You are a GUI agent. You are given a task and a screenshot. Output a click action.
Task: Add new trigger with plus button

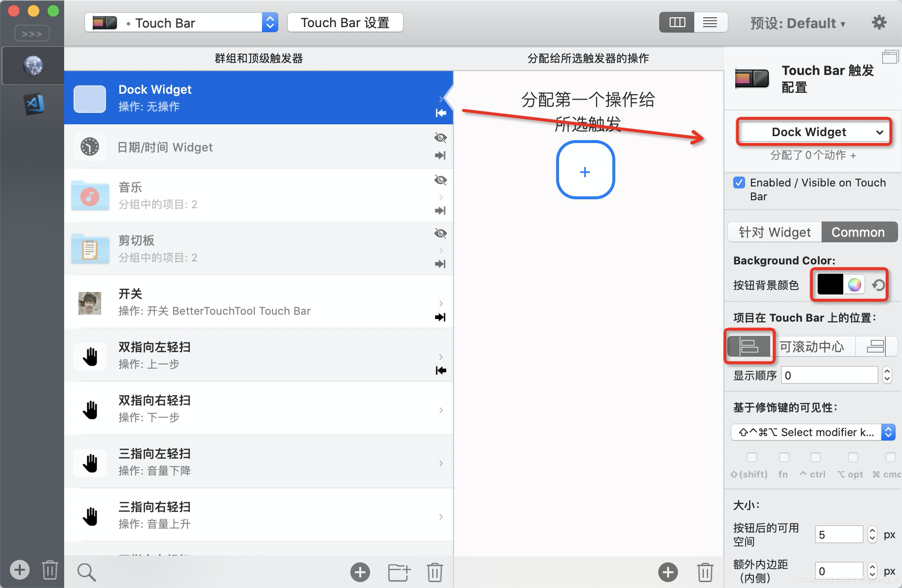(x=360, y=572)
